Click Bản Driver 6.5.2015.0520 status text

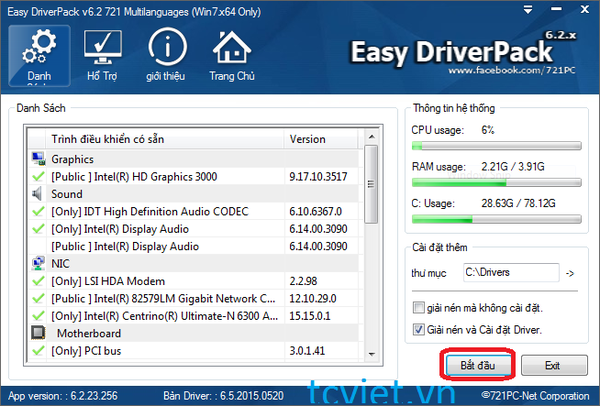(223, 396)
